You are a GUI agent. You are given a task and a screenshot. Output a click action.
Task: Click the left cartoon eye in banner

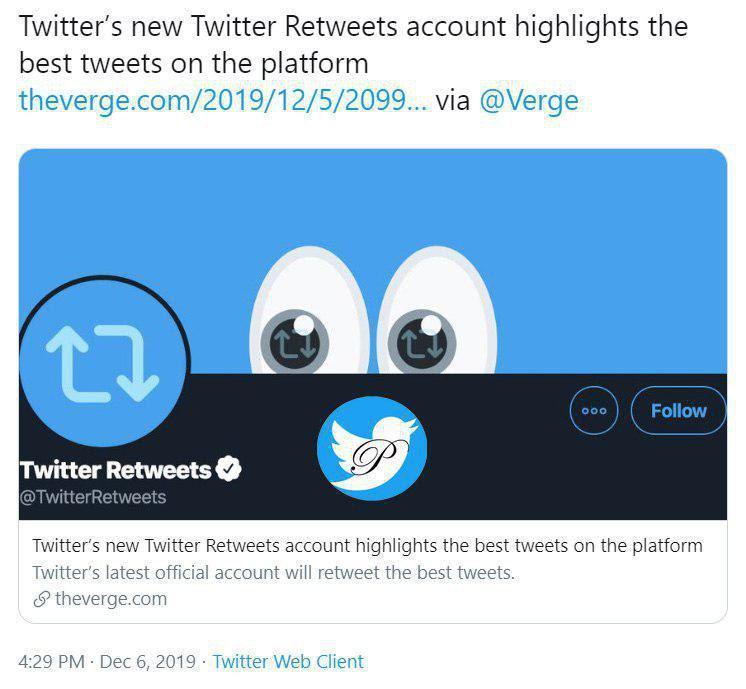coord(309,311)
